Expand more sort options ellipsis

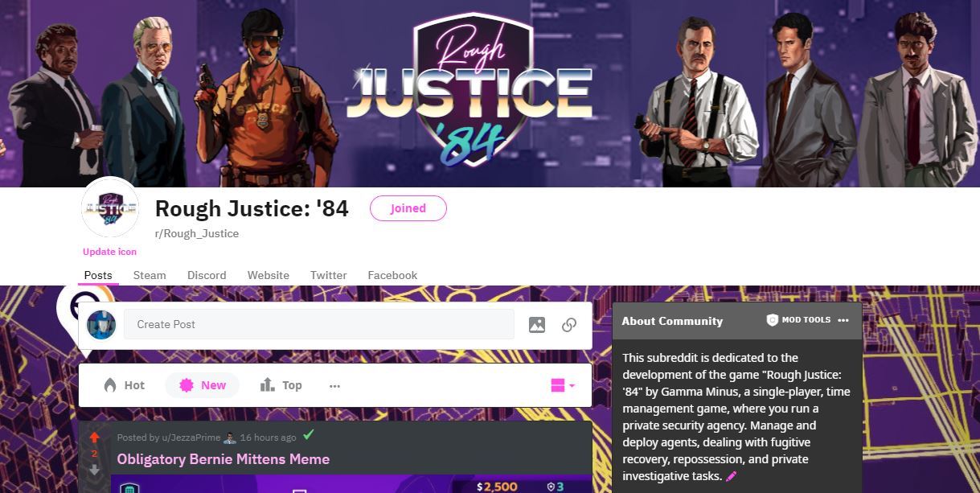pyautogui.click(x=334, y=386)
